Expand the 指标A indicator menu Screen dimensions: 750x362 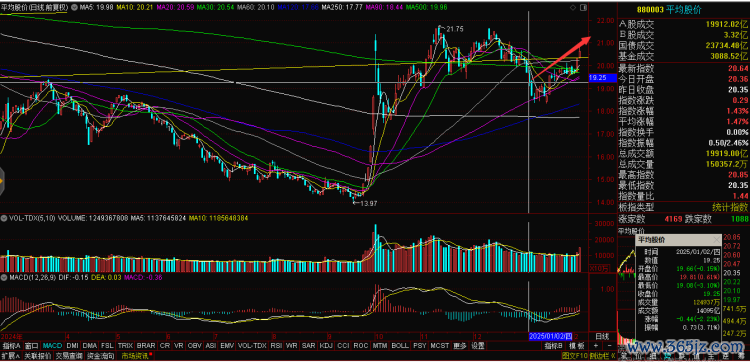point(11,345)
